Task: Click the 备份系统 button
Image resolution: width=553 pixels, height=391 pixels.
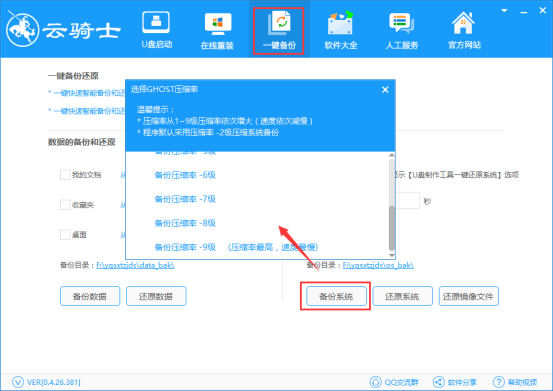Action: [x=336, y=296]
